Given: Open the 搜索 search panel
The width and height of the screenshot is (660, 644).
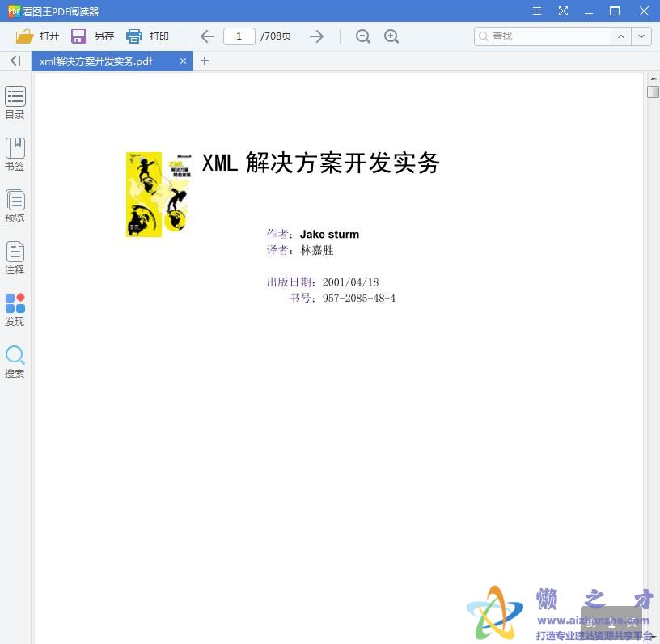Looking at the screenshot, I should [x=15, y=360].
